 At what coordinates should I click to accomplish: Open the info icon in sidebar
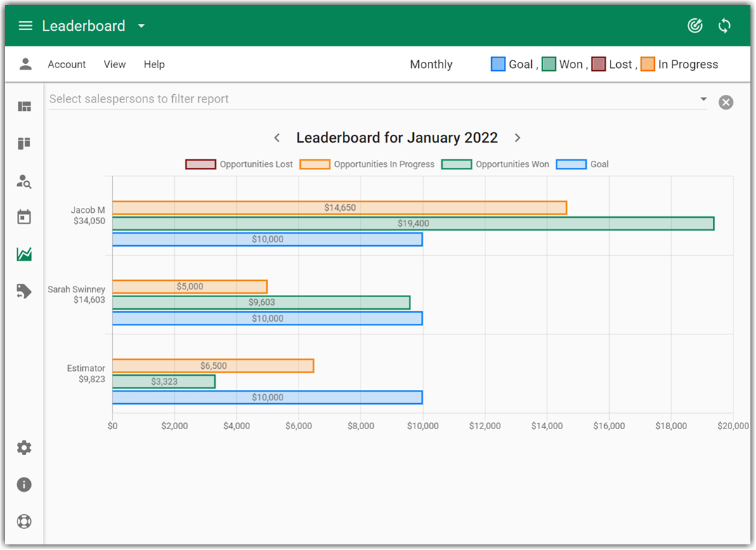coord(24,485)
